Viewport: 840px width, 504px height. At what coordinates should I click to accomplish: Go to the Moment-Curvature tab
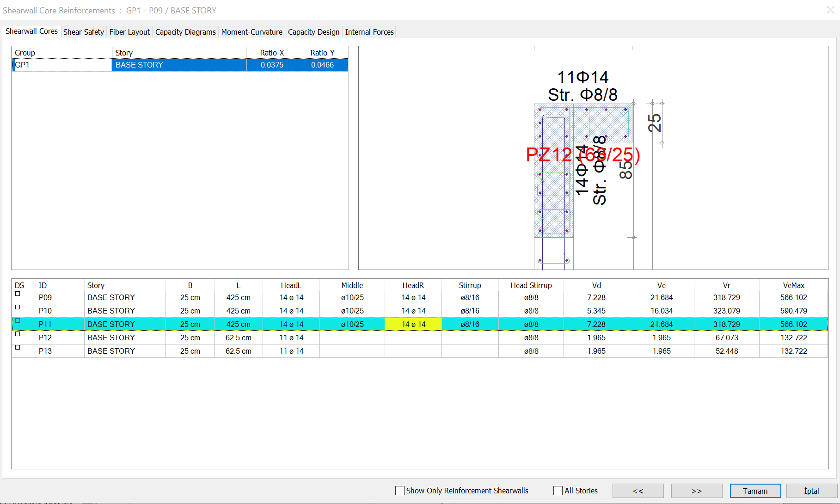251,32
